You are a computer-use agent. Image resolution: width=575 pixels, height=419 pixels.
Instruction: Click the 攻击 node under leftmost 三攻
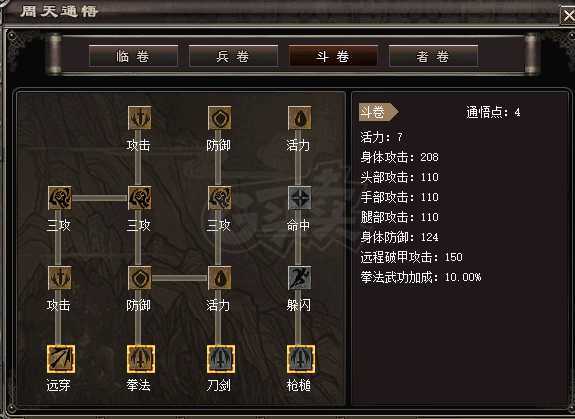(60, 278)
